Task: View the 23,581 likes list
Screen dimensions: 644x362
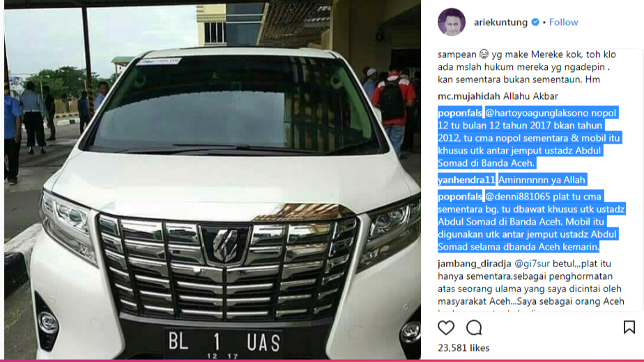Action: click(463, 348)
